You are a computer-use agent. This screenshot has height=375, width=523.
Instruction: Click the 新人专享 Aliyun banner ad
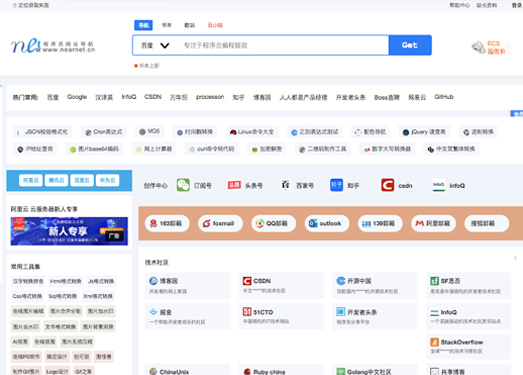(69, 231)
